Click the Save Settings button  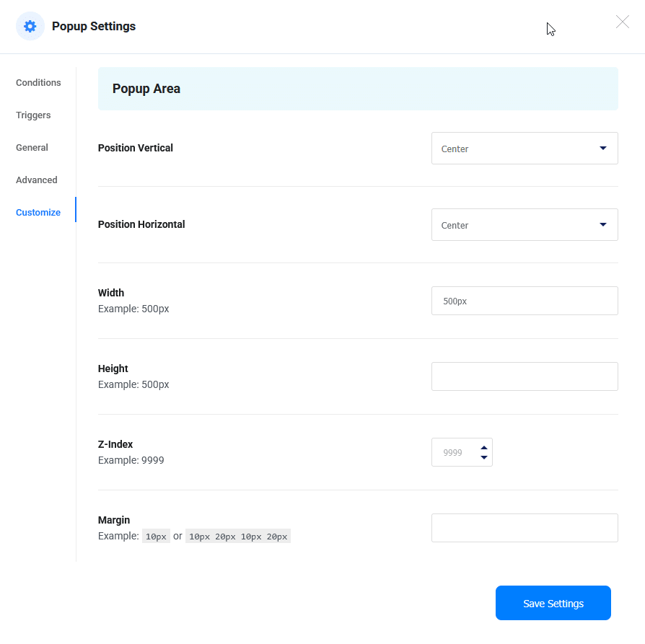(553, 602)
